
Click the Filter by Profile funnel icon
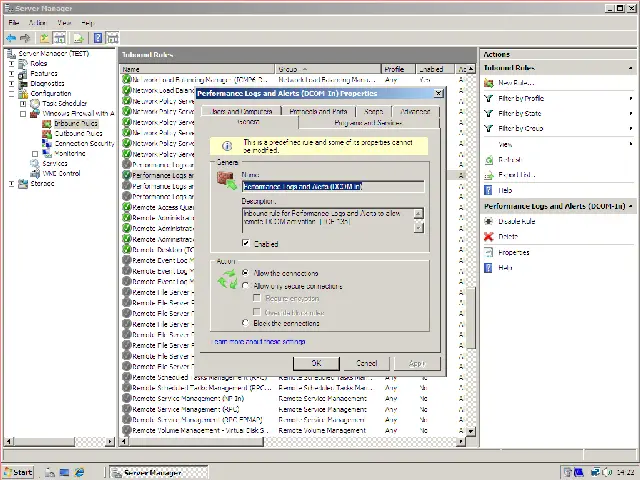click(x=489, y=98)
